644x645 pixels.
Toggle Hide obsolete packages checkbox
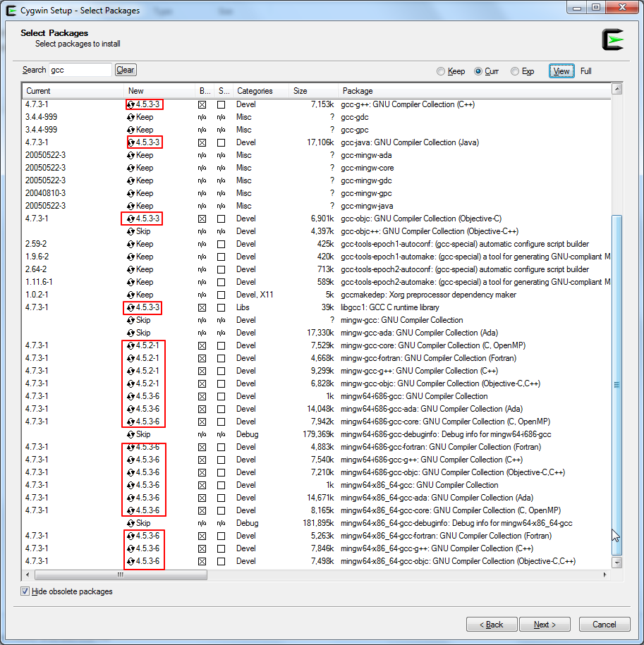click(25, 591)
